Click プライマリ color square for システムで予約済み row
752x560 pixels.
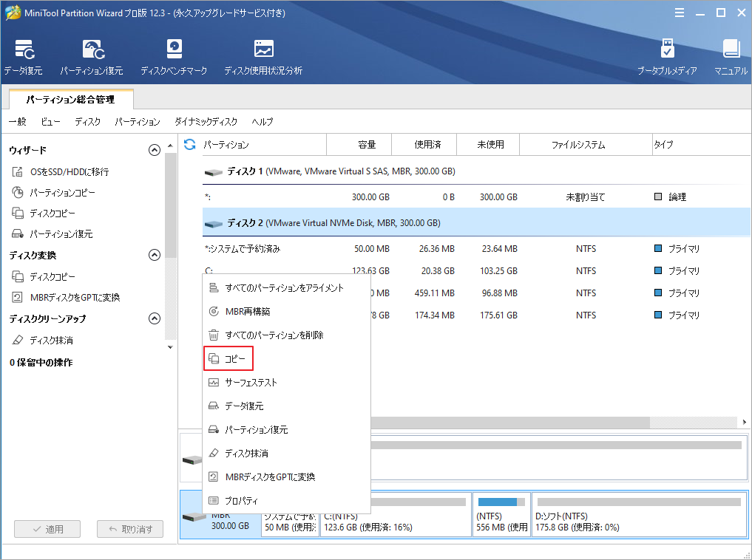tap(658, 248)
